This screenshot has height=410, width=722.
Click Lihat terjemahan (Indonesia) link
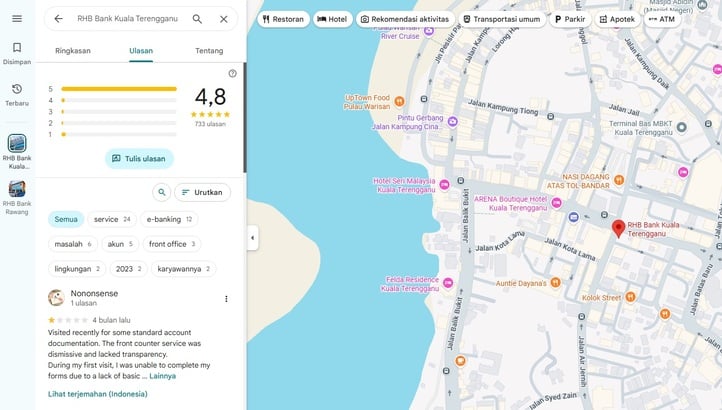click(x=98, y=394)
